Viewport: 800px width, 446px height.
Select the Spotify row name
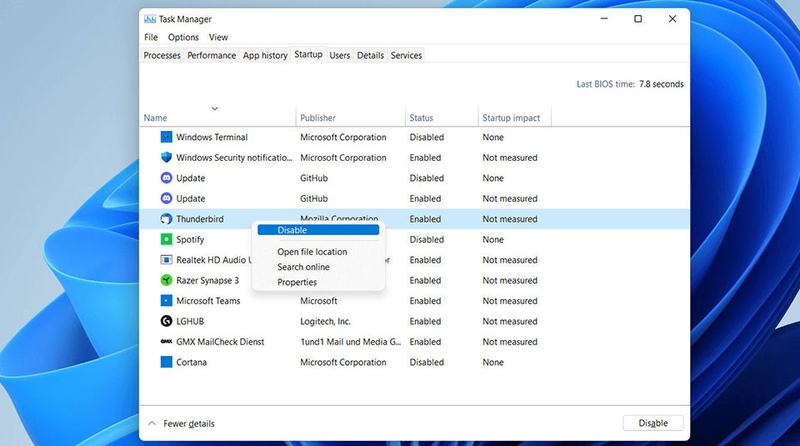point(190,239)
